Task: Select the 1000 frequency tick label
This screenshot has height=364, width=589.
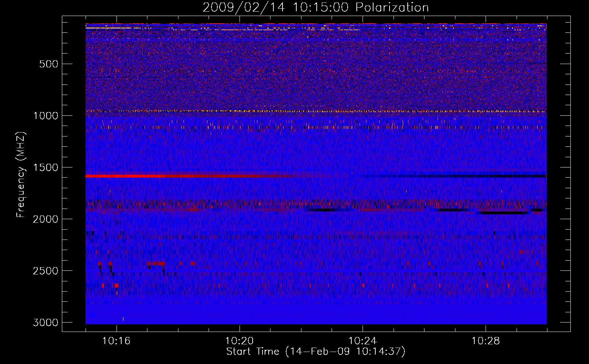Action: coord(46,116)
